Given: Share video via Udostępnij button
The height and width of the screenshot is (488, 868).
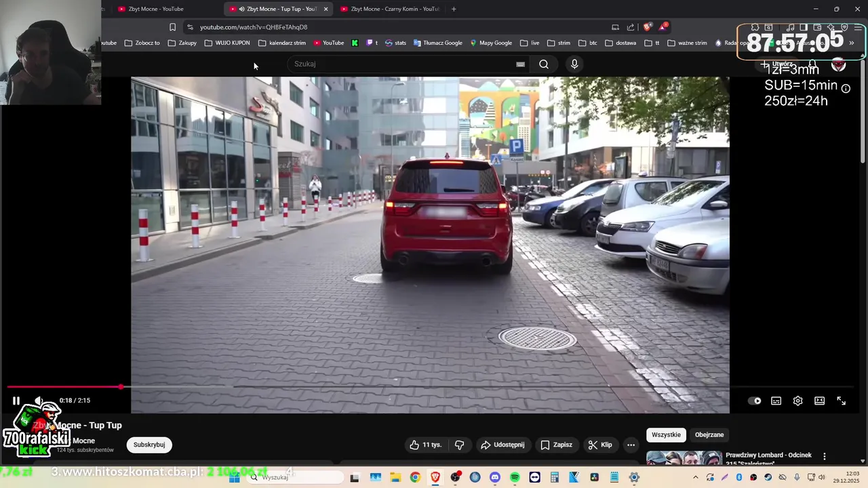Looking at the screenshot, I should pyautogui.click(x=502, y=445).
